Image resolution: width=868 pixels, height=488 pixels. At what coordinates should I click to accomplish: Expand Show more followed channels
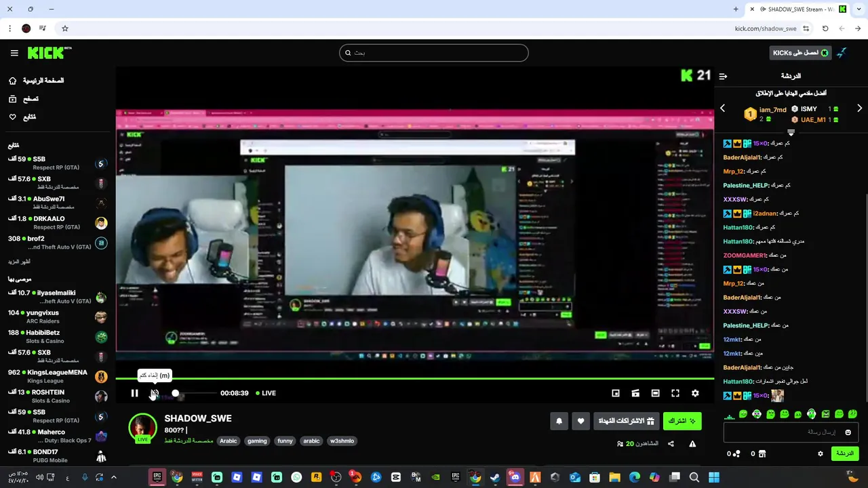click(19, 262)
